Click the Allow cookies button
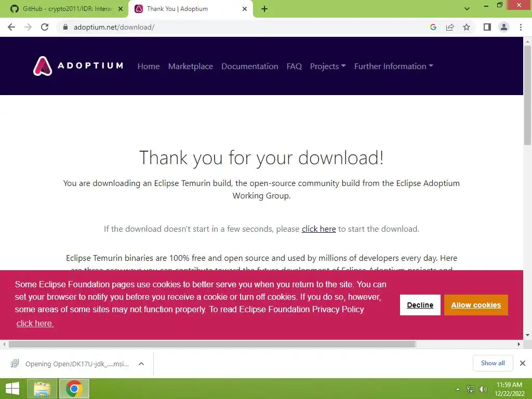The height and width of the screenshot is (399, 532). pyautogui.click(x=476, y=305)
